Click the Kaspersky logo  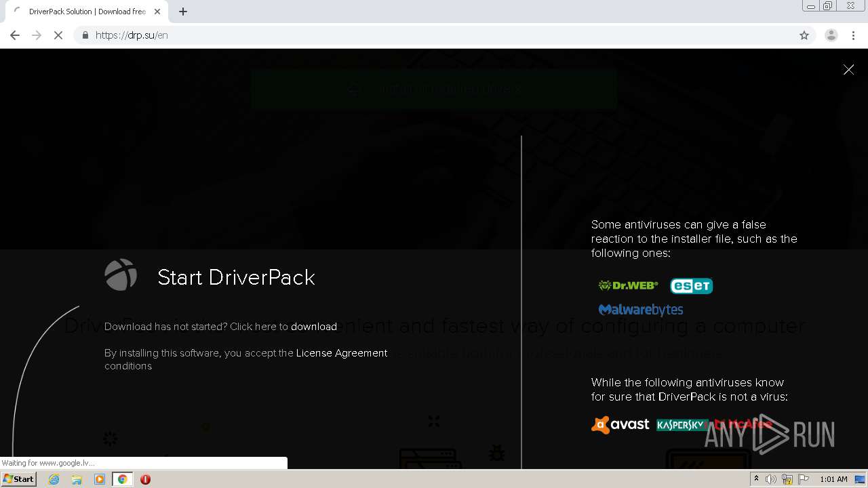click(681, 425)
